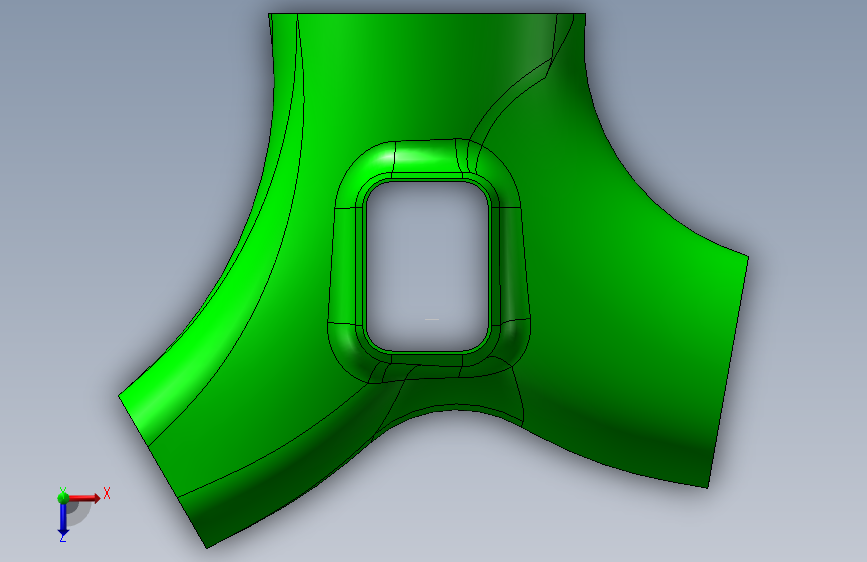The image size is (867, 562).
Task: Click the blue Z axis arrow of triad
Action: 63,520
